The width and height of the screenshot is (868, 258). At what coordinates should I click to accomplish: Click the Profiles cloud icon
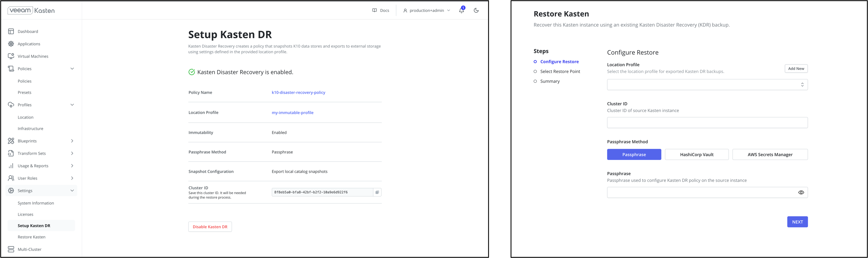coord(11,105)
